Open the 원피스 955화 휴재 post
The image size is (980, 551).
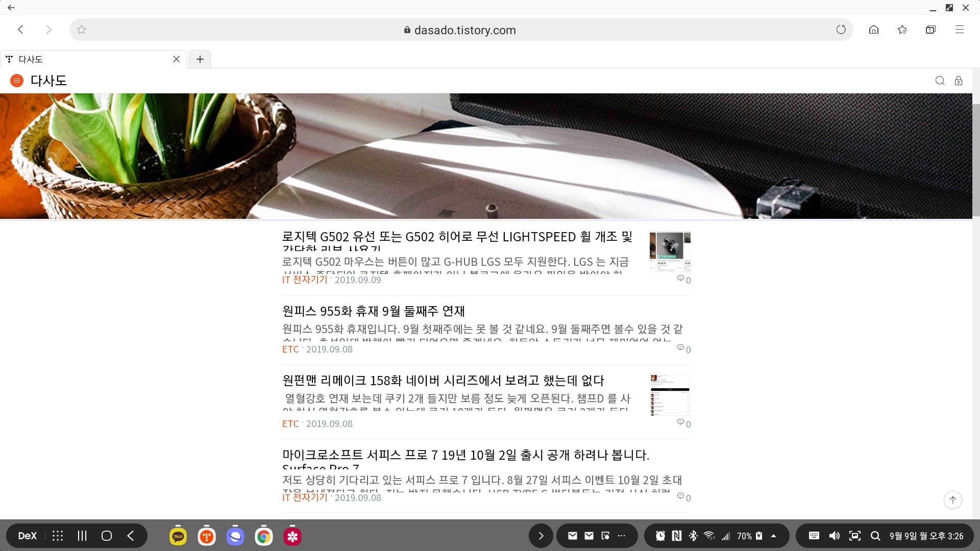pyautogui.click(x=373, y=311)
